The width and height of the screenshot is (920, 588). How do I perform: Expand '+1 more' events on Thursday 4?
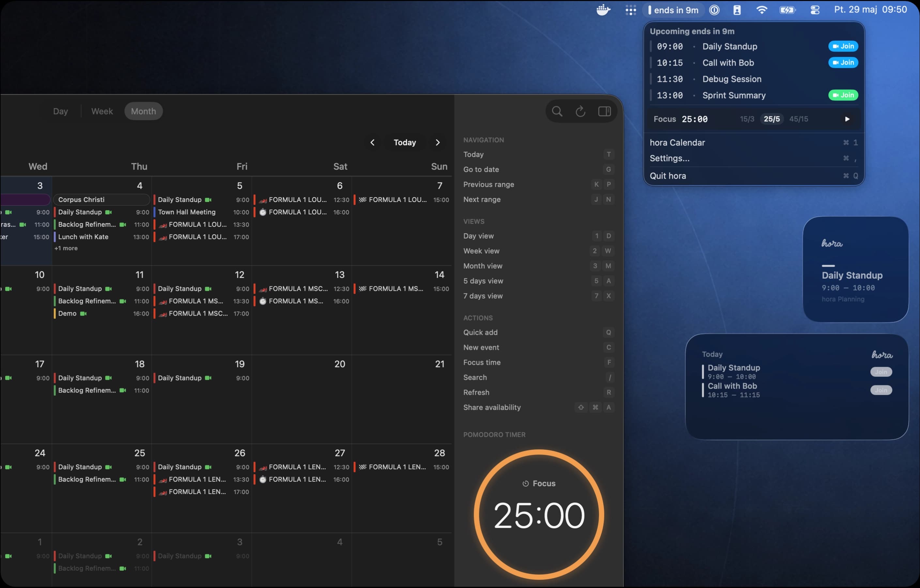click(66, 248)
